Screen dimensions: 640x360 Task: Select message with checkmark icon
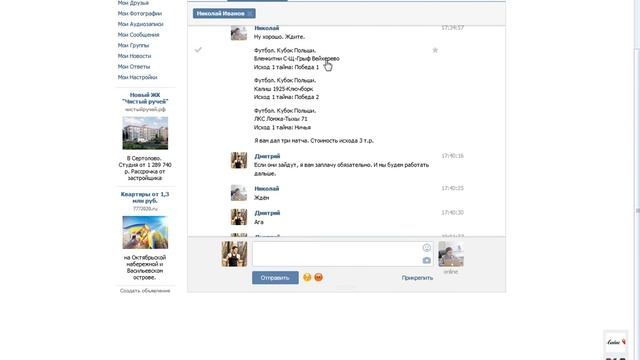point(198,50)
